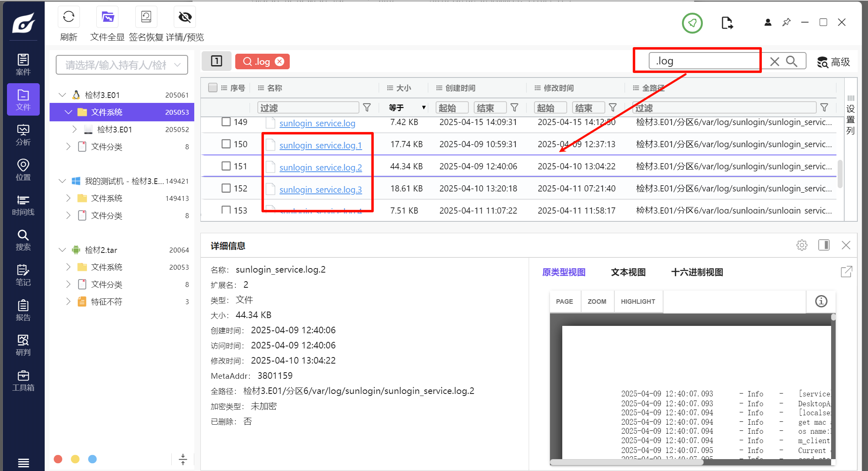Click the 名称 filter input field
Viewport: 868px width, 471px height.
(308, 108)
